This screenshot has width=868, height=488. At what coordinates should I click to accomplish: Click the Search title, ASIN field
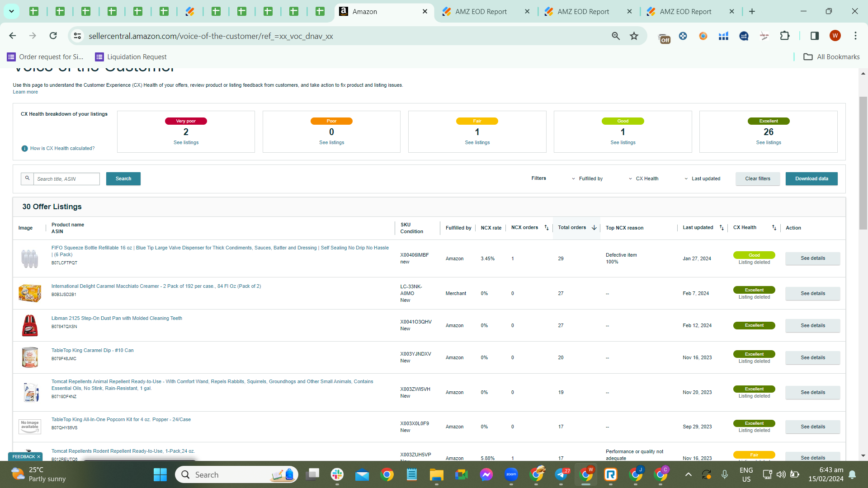click(x=66, y=179)
